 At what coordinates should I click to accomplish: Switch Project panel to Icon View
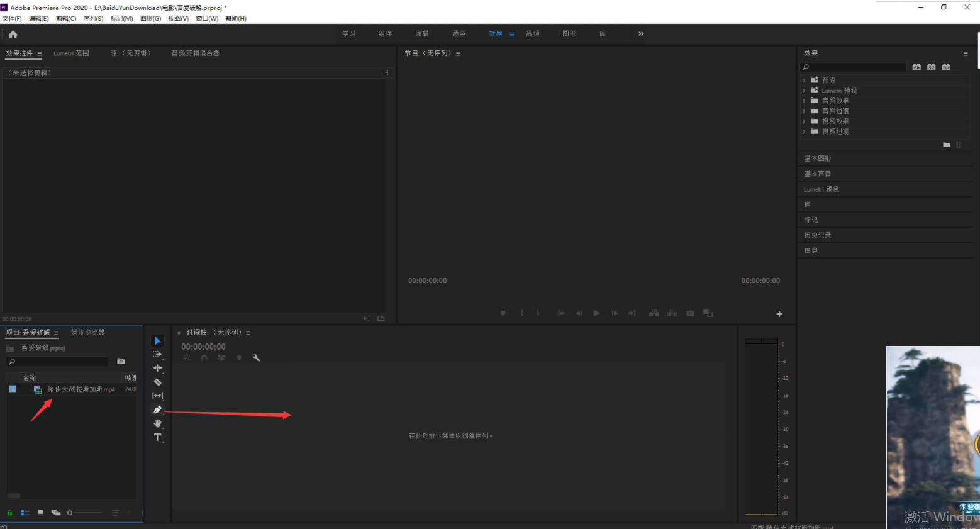(40, 513)
